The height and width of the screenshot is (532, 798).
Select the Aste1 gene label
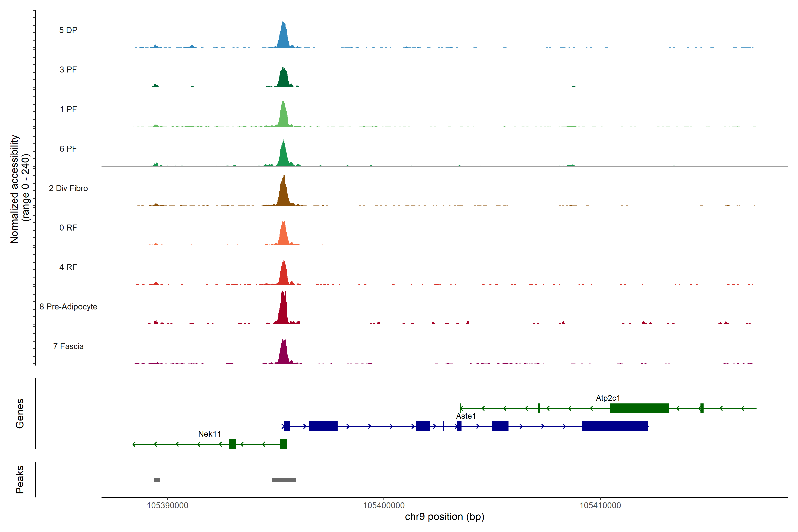pos(466,416)
